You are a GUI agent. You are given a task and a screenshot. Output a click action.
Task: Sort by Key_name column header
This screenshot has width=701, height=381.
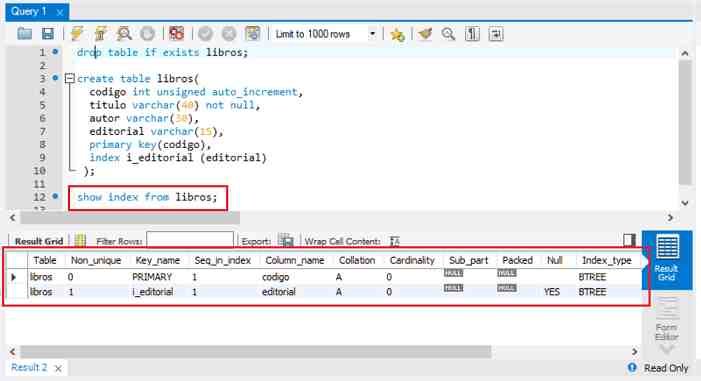coord(157,260)
